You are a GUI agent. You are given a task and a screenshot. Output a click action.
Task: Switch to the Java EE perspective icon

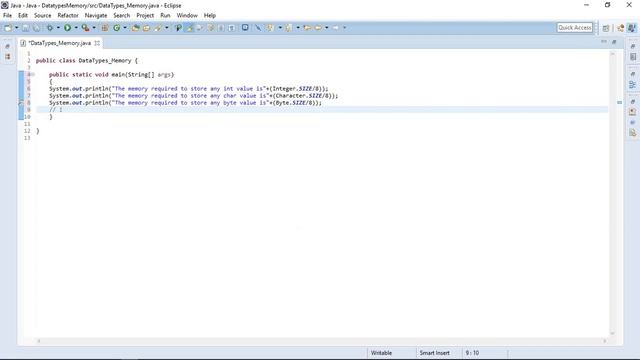click(621, 28)
